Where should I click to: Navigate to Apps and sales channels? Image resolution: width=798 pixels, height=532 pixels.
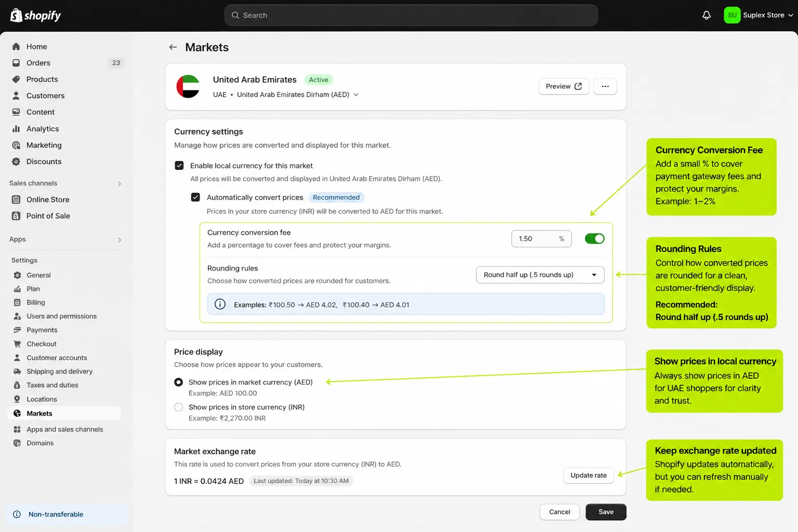click(x=65, y=430)
